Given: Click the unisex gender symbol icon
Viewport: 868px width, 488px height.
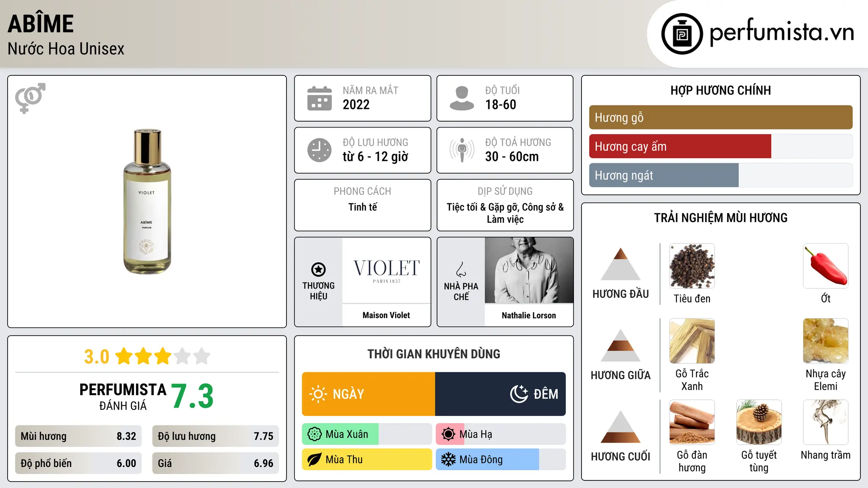Looking at the screenshot, I should tap(30, 98).
